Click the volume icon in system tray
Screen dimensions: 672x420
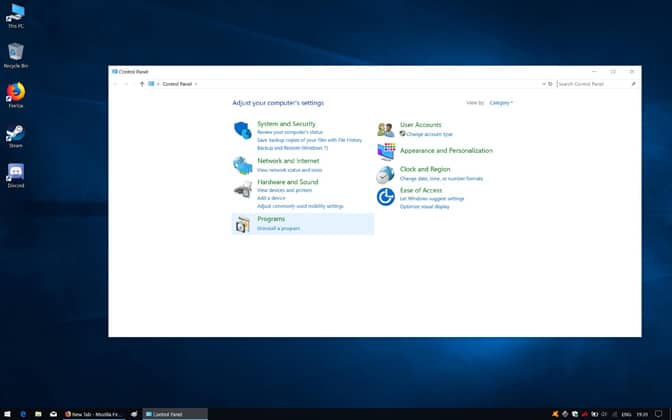coord(605,414)
